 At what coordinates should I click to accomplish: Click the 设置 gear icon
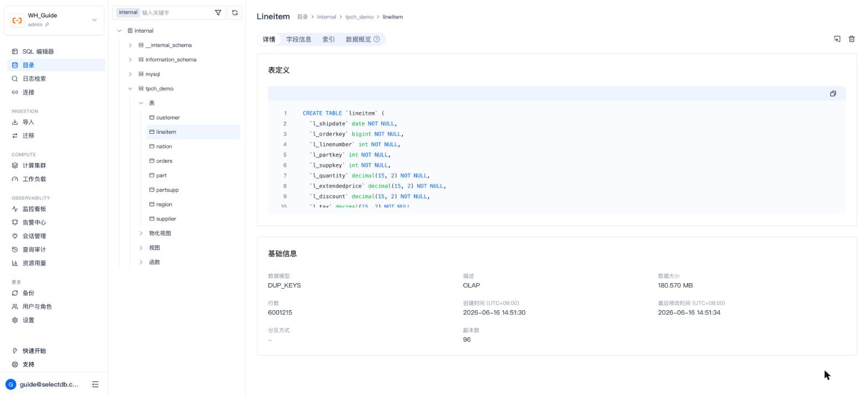click(15, 320)
